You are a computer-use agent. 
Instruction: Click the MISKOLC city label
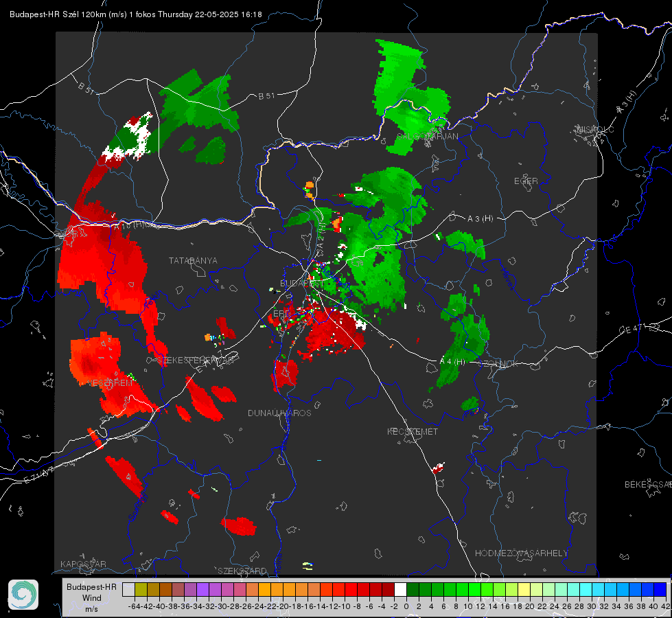pyautogui.click(x=595, y=130)
